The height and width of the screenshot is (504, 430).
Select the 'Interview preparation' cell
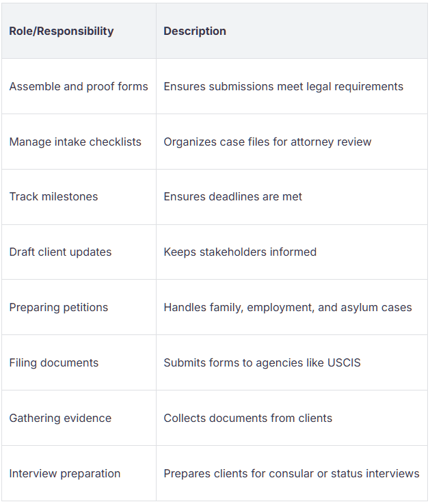[65, 473]
